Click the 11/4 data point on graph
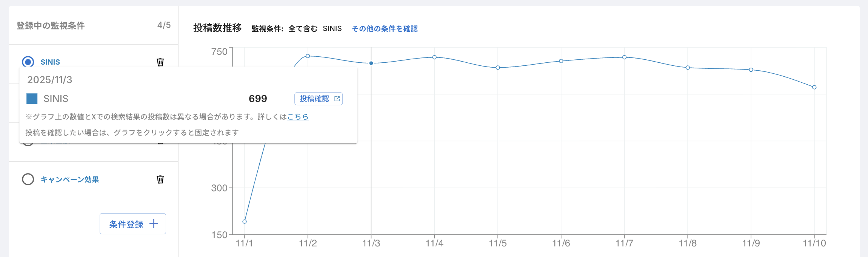The width and height of the screenshot is (868, 257). coord(434,57)
